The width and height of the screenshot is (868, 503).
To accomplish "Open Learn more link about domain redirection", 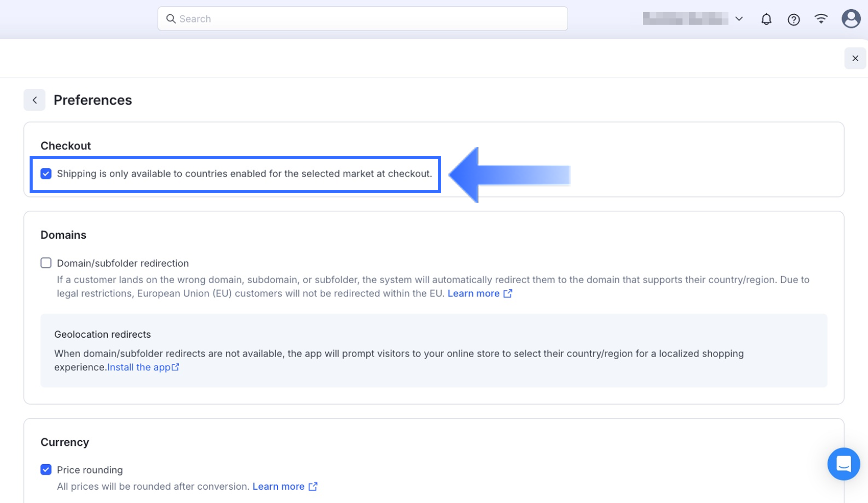I will click(473, 293).
